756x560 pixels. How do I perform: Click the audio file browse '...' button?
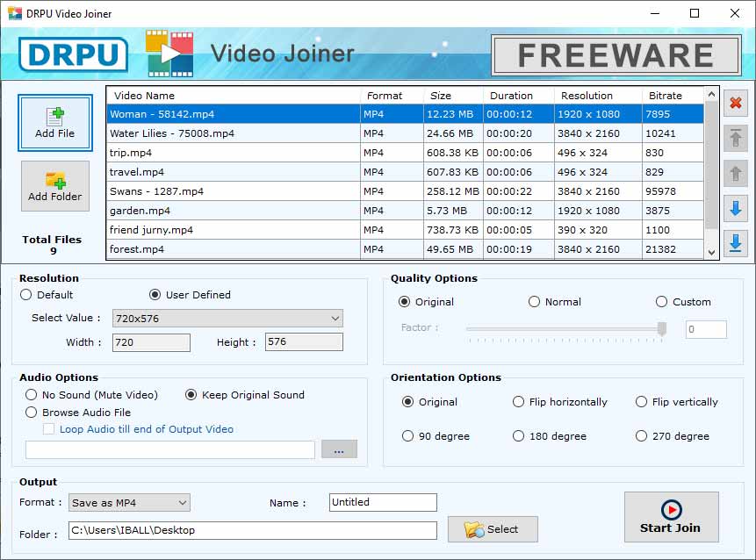[339, 449]
